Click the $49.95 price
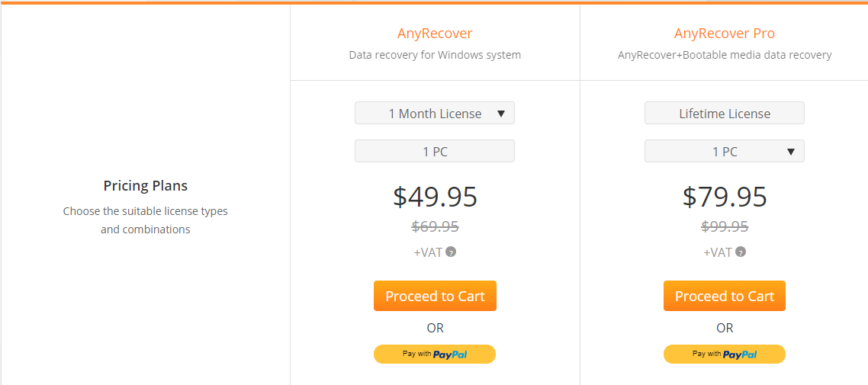This screenshot has height=385, width=868. 435,197
